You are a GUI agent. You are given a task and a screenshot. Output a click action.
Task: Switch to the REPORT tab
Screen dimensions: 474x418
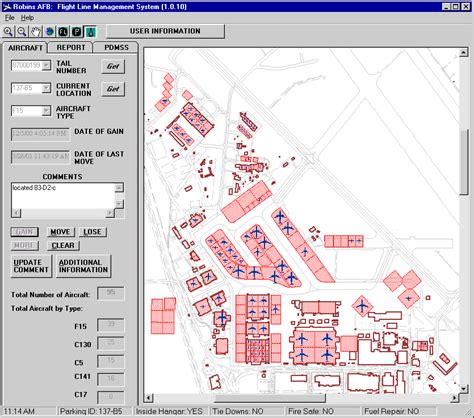point(71,47)
